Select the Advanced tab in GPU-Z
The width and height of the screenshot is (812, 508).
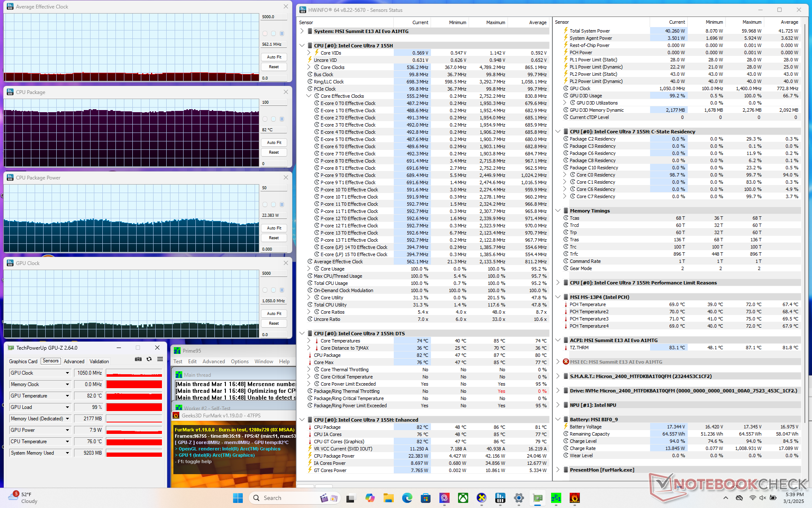(74, 361)
